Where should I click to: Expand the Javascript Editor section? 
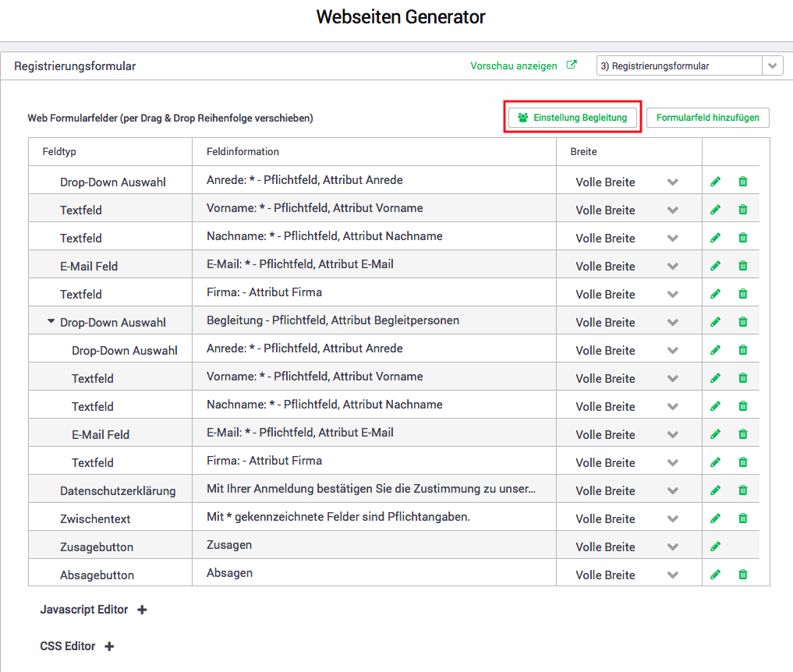[142, 610]
